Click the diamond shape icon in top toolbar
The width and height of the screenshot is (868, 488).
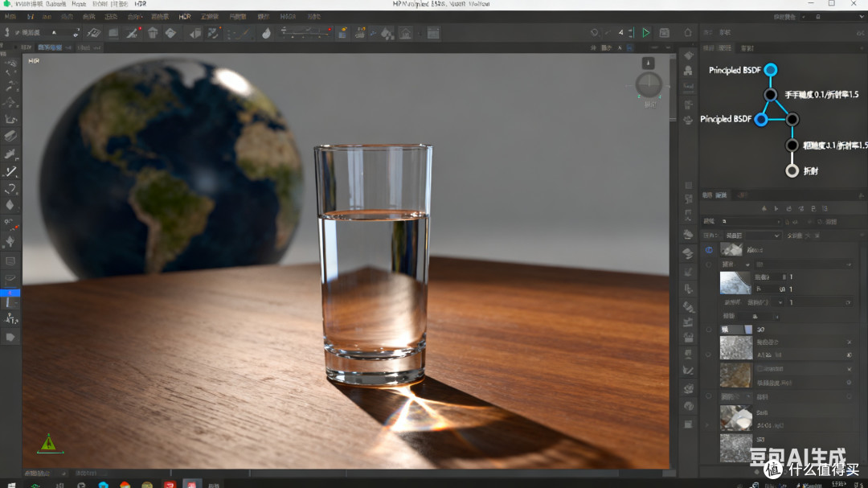170,33
